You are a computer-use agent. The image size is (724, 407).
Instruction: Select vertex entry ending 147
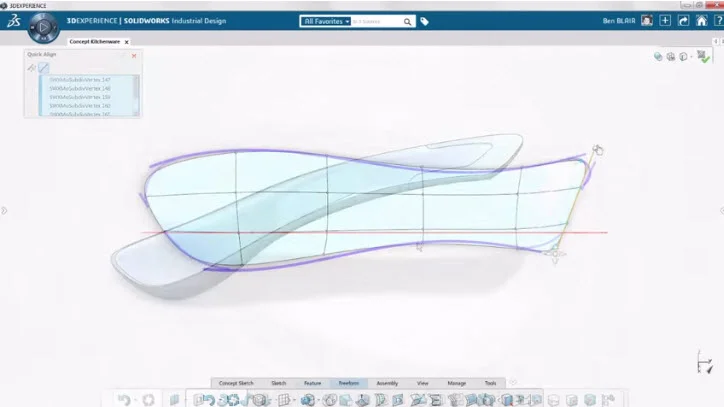pyautogui.click(x=79, y=79)
